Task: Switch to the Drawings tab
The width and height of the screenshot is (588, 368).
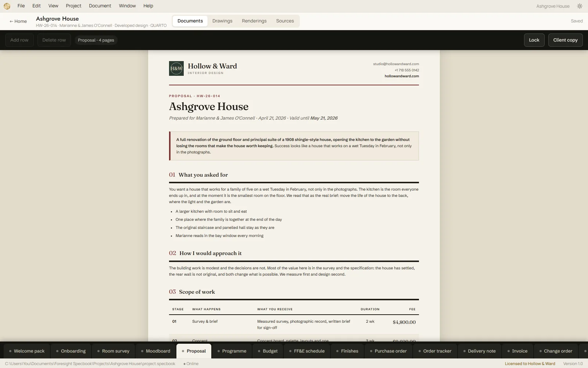Action: click(x=222, y=21)
